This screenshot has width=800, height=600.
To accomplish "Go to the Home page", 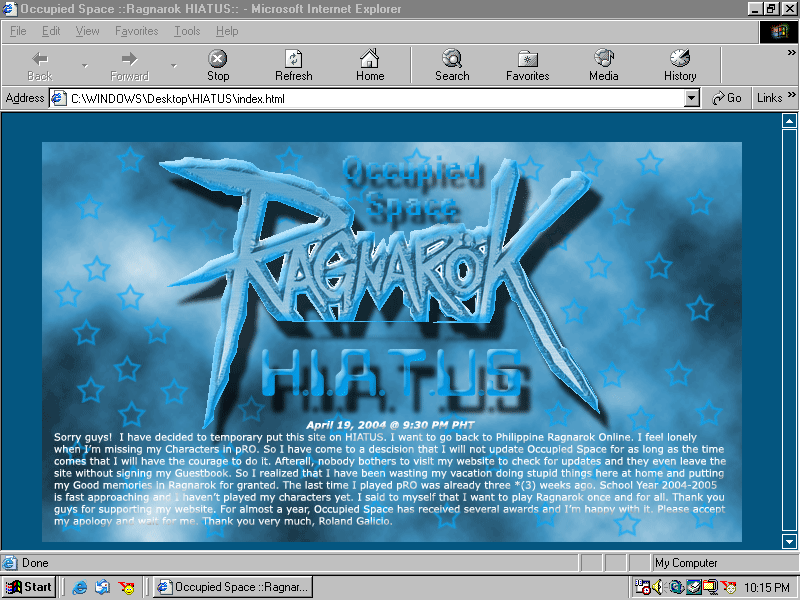I will [370, 66].
